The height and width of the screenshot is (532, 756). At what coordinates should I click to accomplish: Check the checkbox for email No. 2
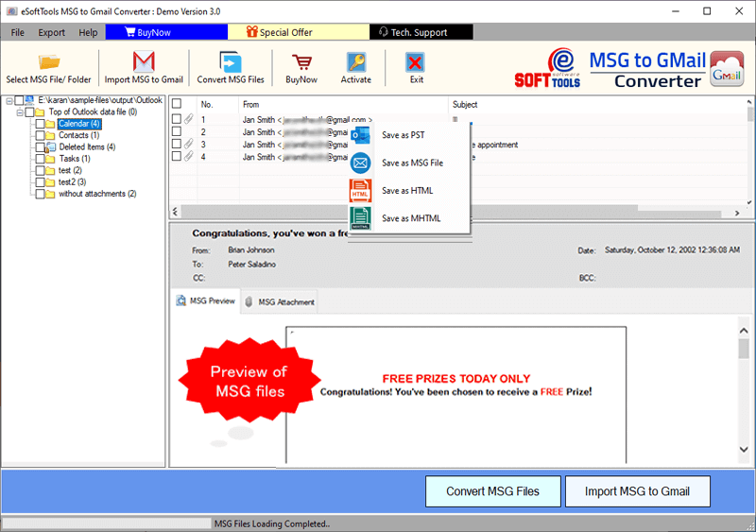[177, 131]
